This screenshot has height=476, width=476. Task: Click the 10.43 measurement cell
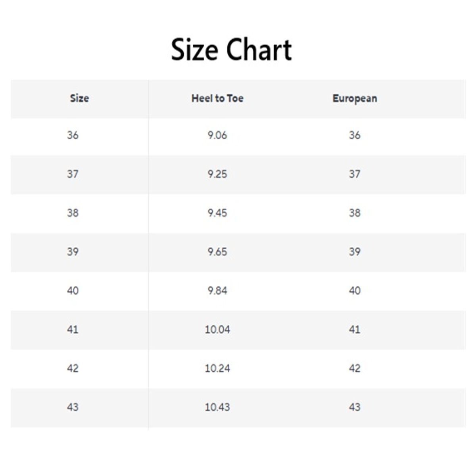coord(217,407)
